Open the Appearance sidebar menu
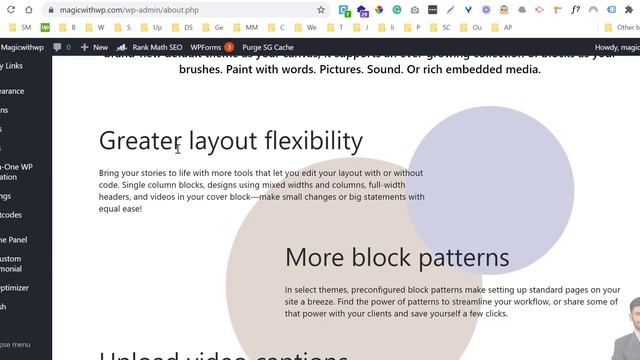This screenshot has width=640, height=360. (x=12, y=91)
